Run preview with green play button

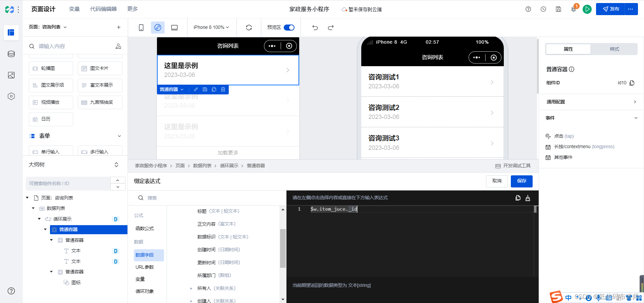point(587,9)
